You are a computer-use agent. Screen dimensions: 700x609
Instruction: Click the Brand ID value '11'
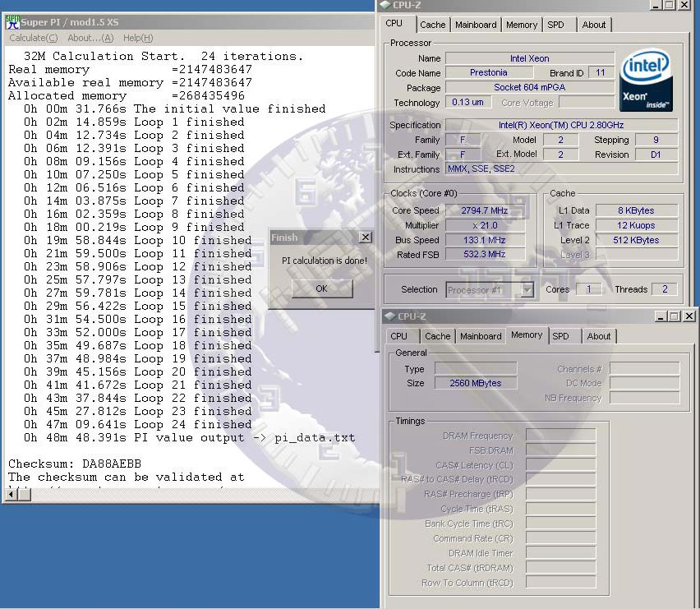point(601,73)
